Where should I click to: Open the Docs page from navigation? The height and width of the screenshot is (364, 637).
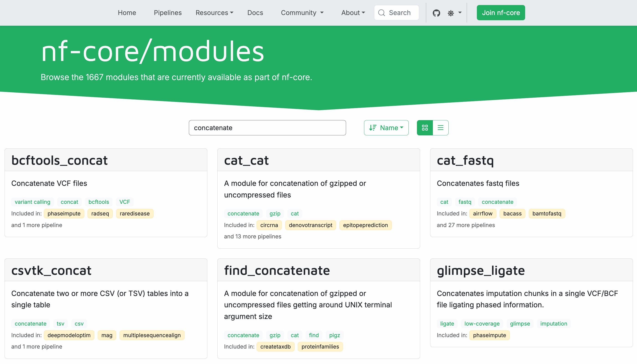pos(255,13)
